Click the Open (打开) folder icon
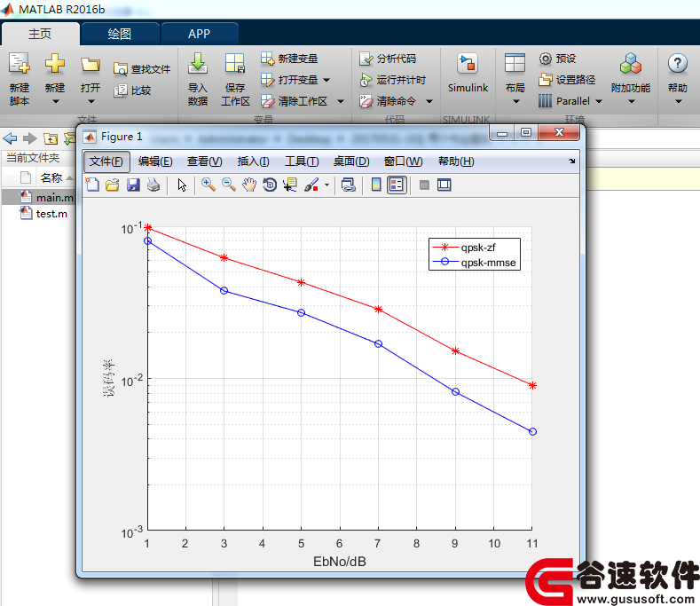The height and width of the screenshot is (606, 700). tap(90, 65)
